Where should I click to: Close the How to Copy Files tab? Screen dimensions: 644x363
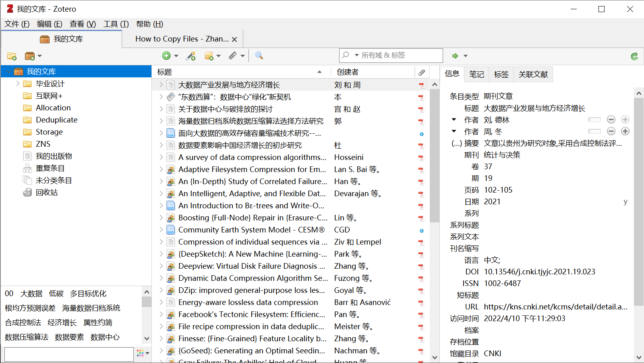coord(234,39)
